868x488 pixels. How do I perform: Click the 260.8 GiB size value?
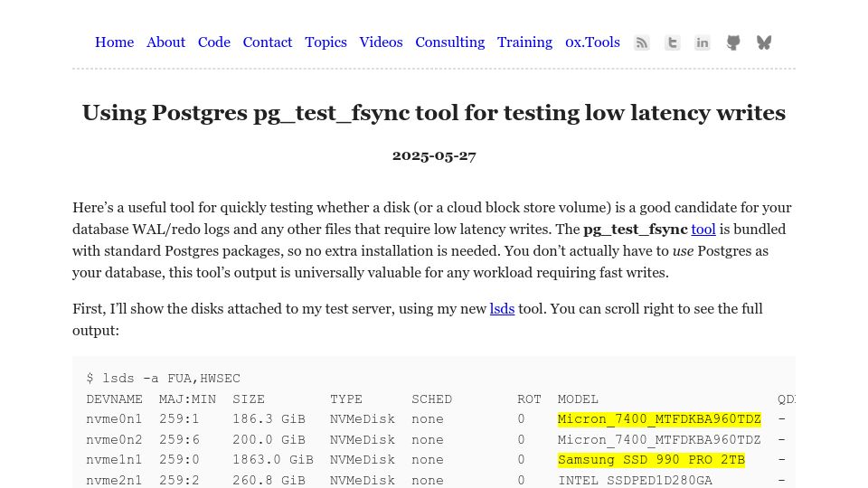(269, 480)
